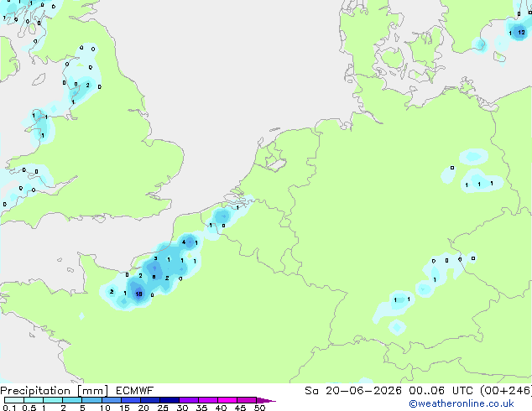
Task: Click the '4' precipitation value near Calais
Action: point(184,242)
